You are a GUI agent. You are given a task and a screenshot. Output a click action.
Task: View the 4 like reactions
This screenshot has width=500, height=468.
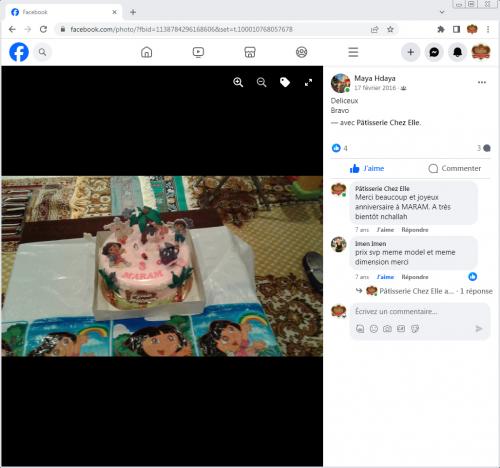tap(340, 148)
